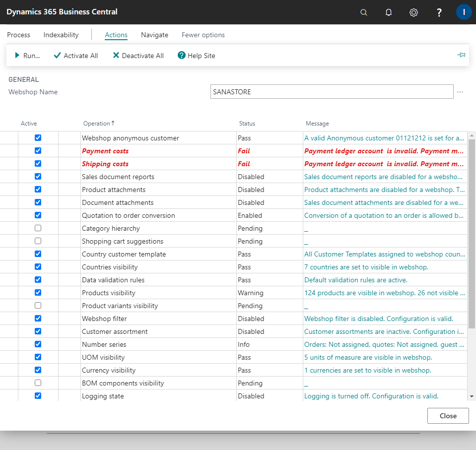
Task: Open the search magnifier icon
Action: click(x=363, y=12)
